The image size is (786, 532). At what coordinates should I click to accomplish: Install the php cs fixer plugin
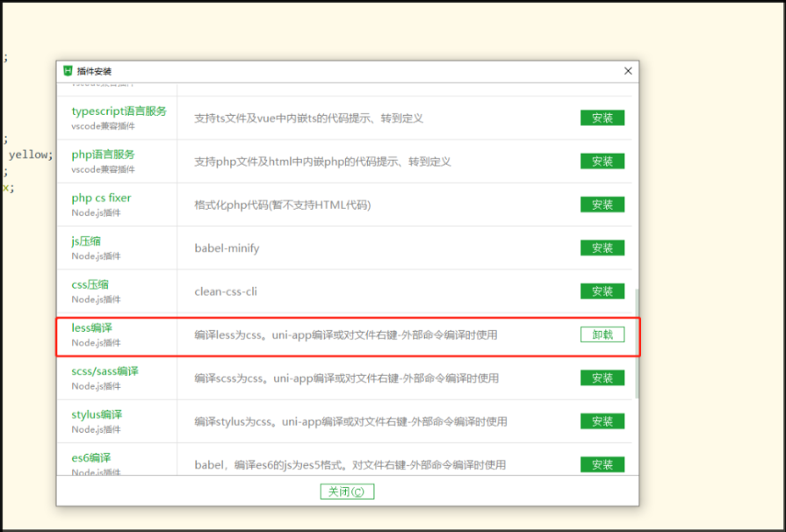pos(602,204)
